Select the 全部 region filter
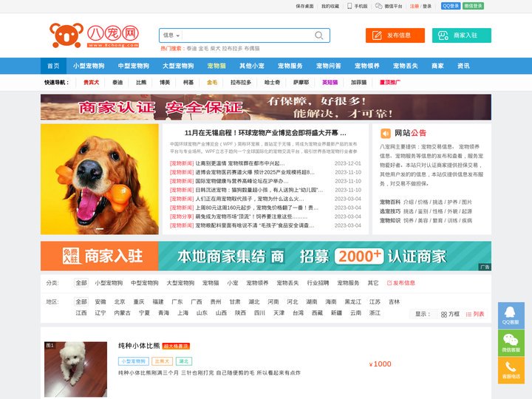Viewport: 532px width, 399px height. (81, 301)
